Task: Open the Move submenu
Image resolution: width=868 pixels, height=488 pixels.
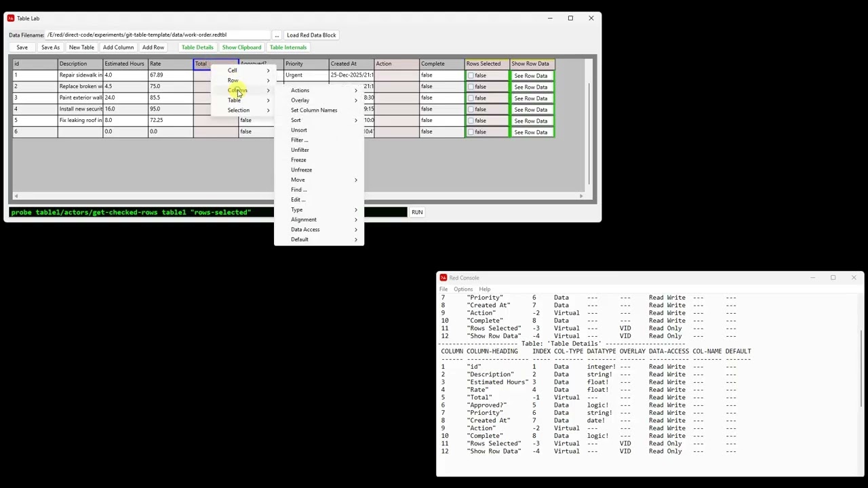Action: coord(319,180)
